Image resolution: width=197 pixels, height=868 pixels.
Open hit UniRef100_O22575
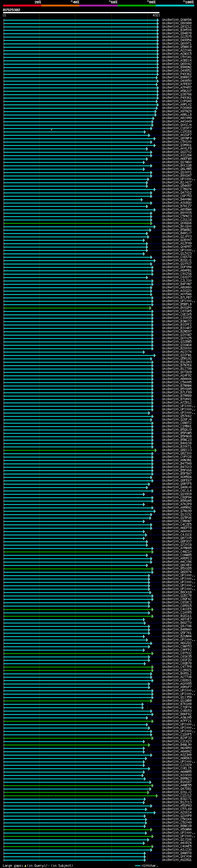[177, 37]
